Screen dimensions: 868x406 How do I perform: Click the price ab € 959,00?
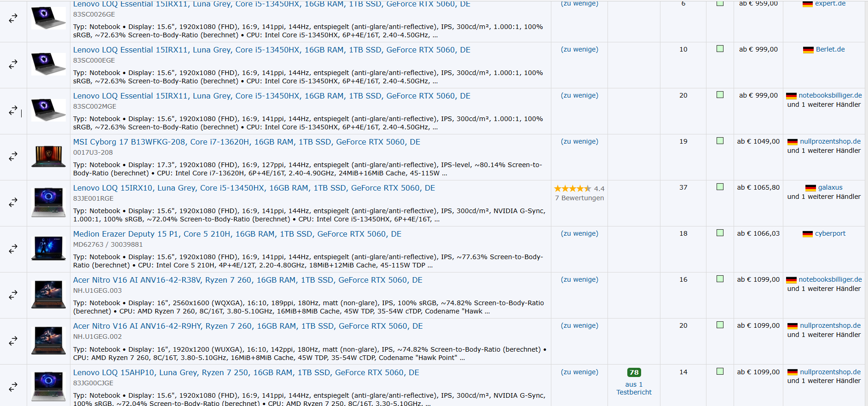tap(758, 4)
